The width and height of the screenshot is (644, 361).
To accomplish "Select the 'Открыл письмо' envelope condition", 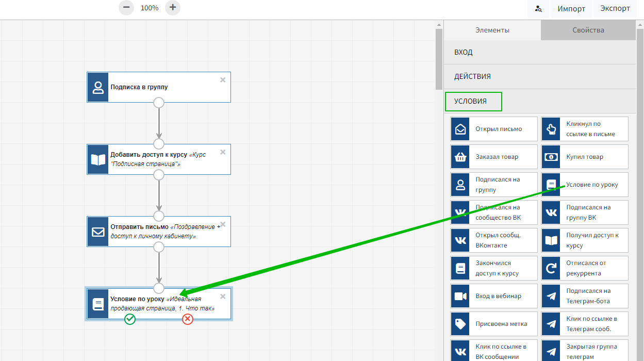I will tap(494, 129).
